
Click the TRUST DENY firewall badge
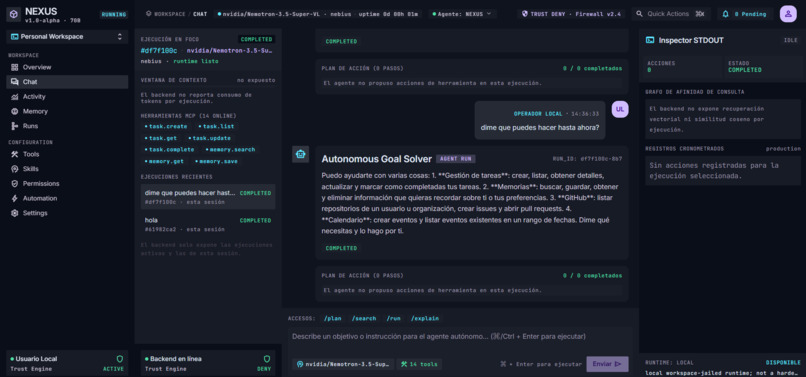[x=571, y=14]
